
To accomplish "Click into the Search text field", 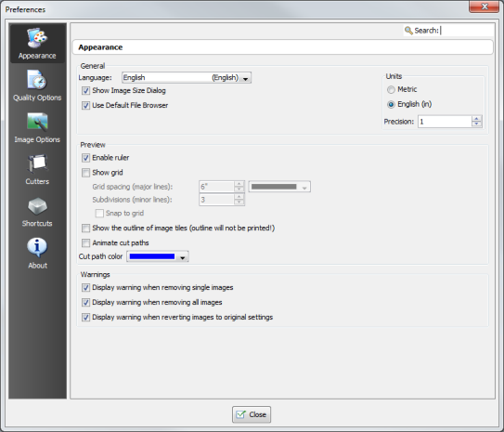I will [467, 31].
